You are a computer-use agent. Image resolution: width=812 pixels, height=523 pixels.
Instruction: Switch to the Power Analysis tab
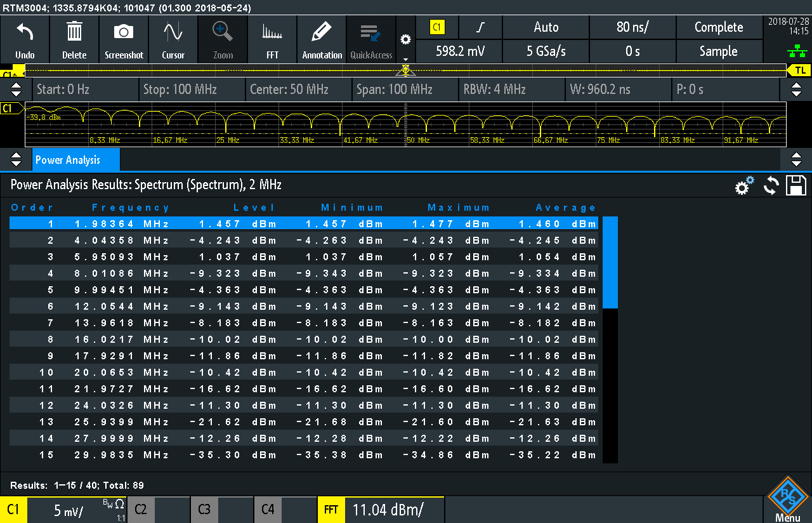pos(75,160)
